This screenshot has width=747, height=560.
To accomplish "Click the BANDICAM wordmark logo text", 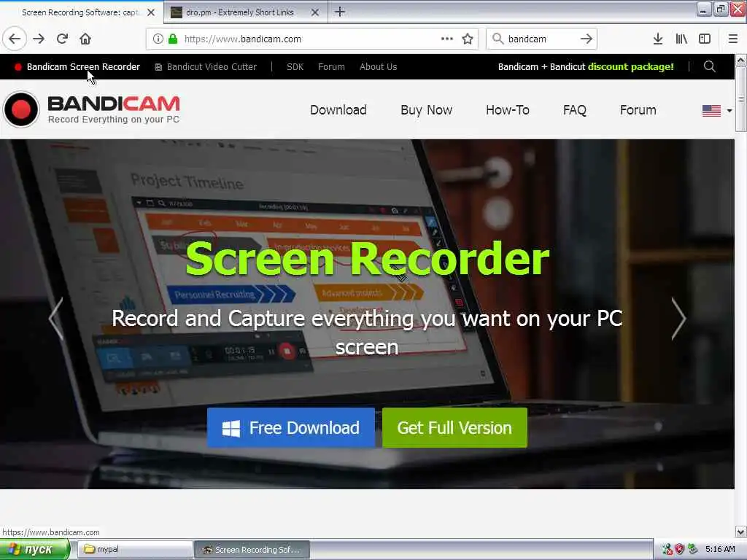I will tap(113, 104).
